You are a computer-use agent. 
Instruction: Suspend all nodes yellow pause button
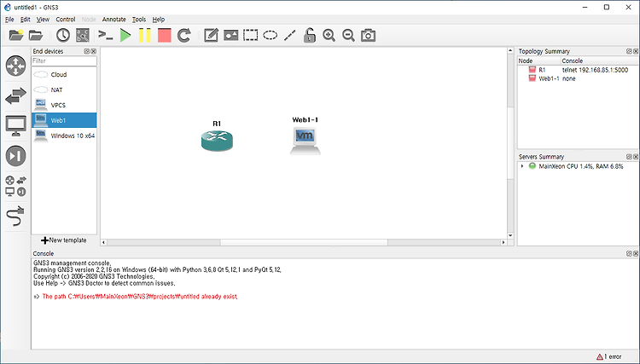(144, 36)
